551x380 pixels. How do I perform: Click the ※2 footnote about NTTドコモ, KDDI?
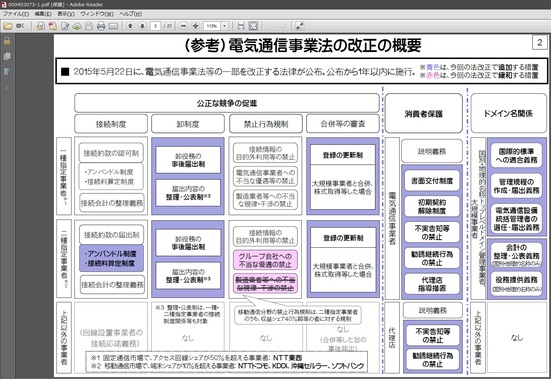point(227,366)
